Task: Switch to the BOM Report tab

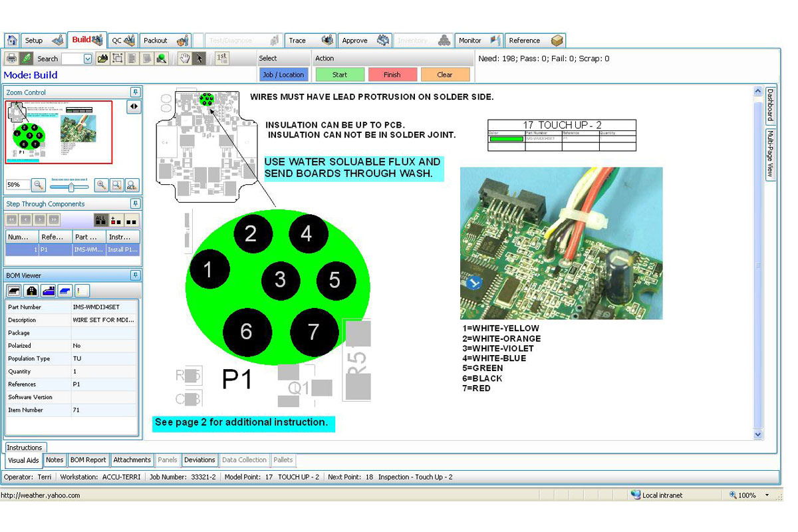Action: (88, 460)
